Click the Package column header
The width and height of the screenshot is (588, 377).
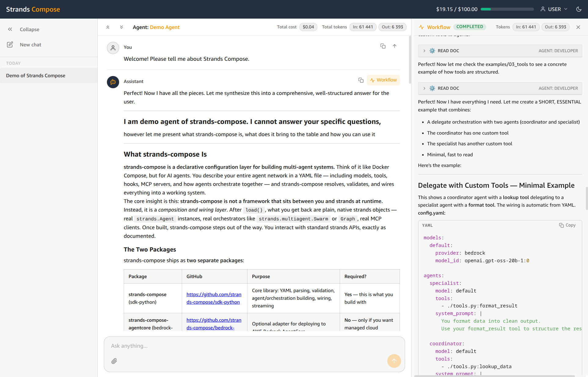point(153,276)
